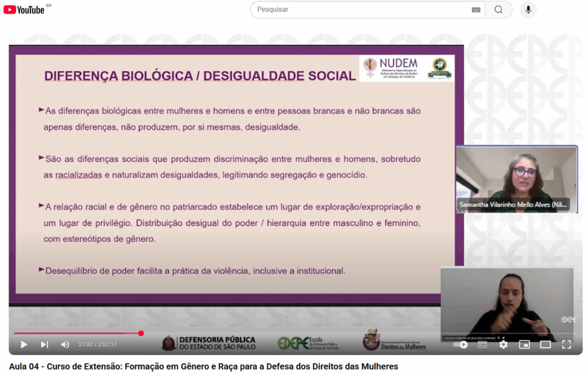Switch to theater mode view
Screen dimensions: 588x376
546,344
